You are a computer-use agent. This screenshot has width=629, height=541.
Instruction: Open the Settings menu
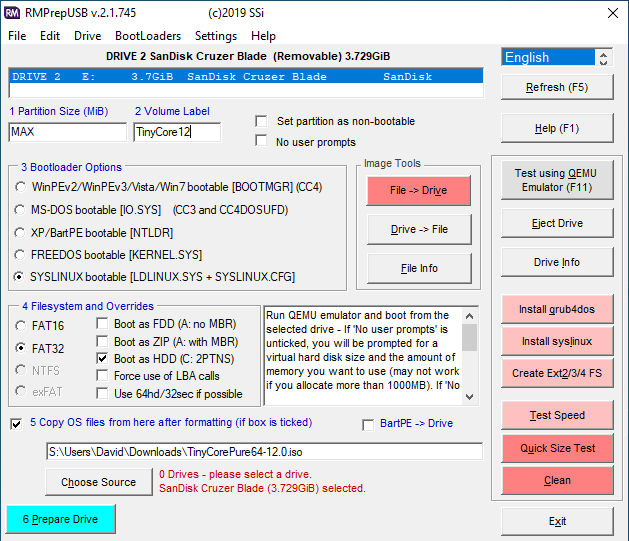(216, 36)
